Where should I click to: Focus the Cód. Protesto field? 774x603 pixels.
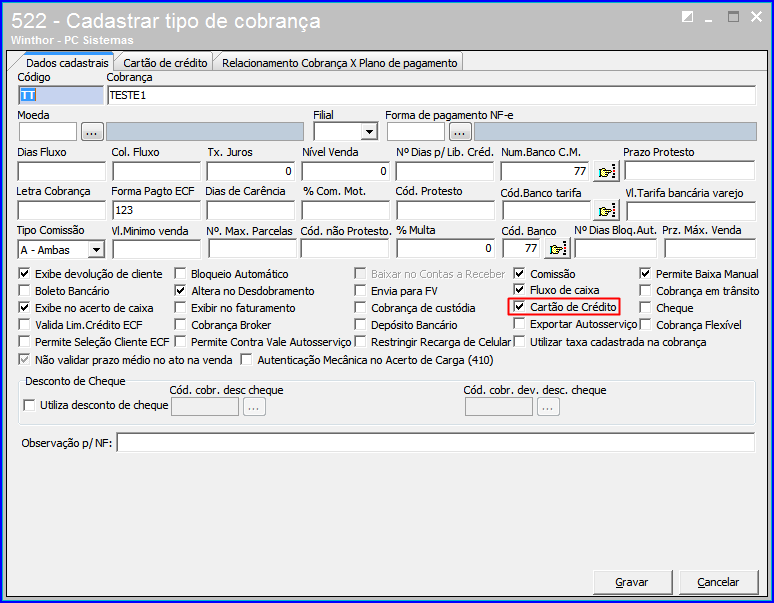[x=445, y=210]
